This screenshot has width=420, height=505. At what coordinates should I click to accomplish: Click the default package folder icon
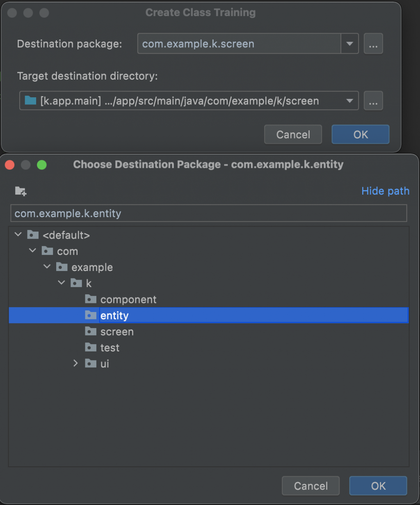(x=33, y=235)
